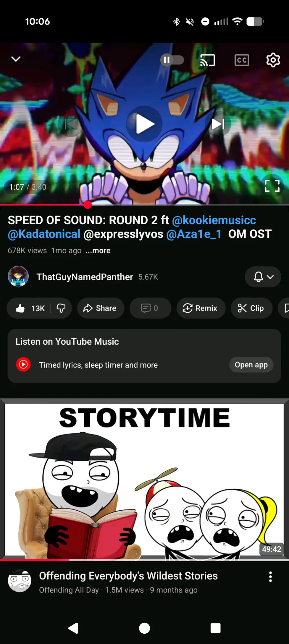Image resolution: width=289 pixels, height=644 pixels.
Task: Open the Cast to device icon
Action: 208,60
